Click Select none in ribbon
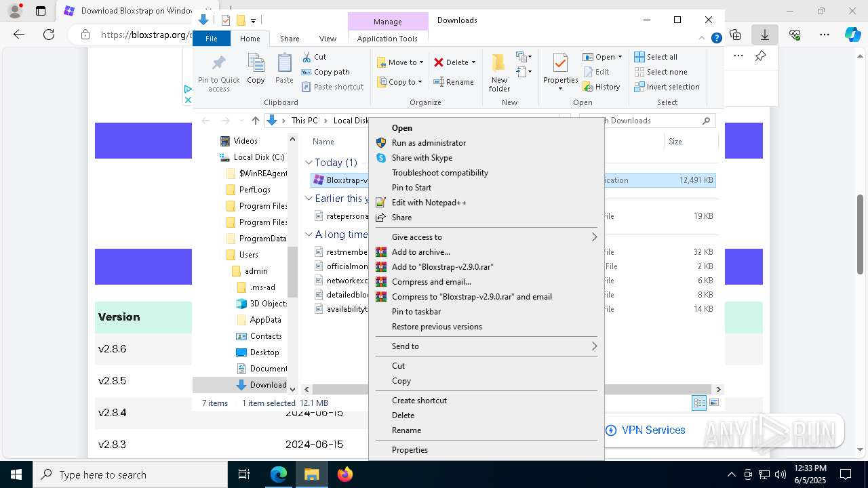This screenshot has height=488, width=868. tap(660, 72)
